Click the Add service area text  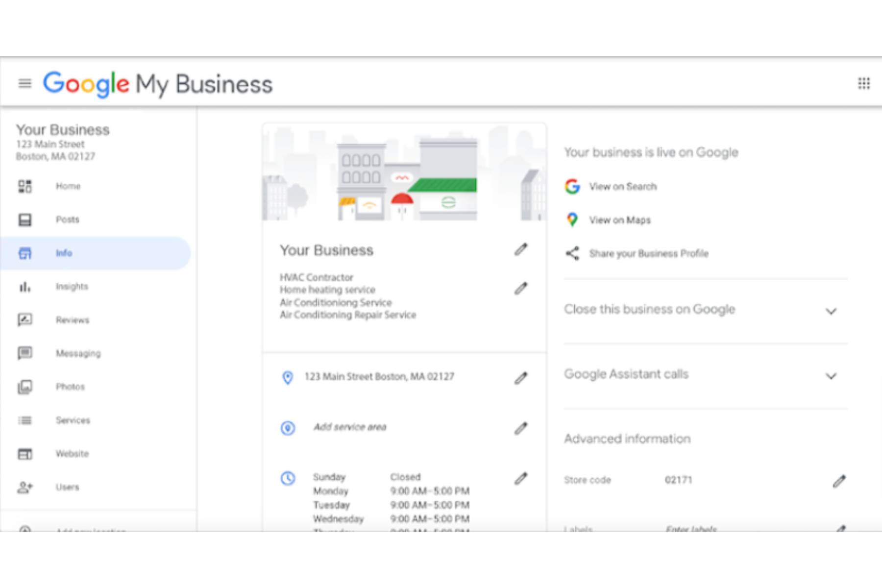350,427
